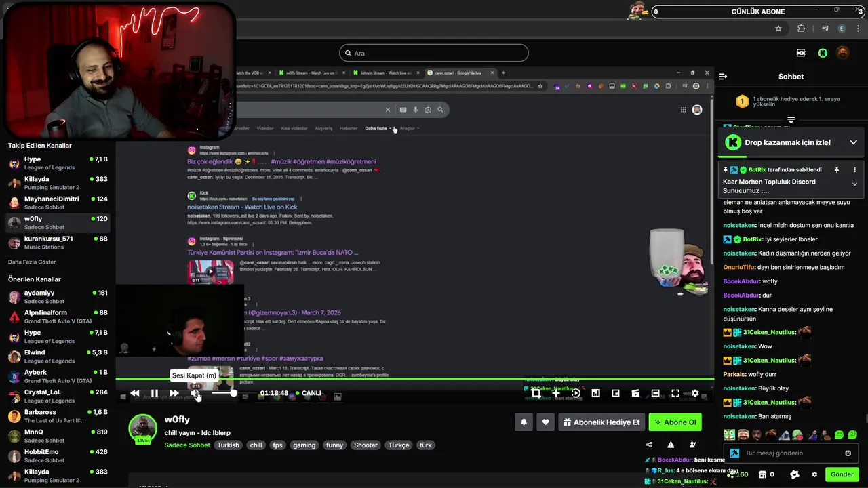The image size is (868, 488).
Task: Click in the Ara search field
Action: coord(434,53)
